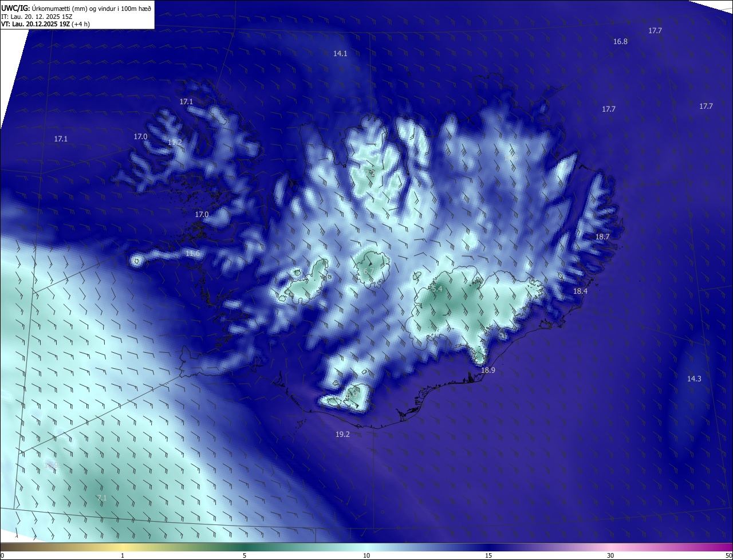Click the 15 tick on the color scale
The height and width of the screenshot is (560, 733).
coord(488,555)
